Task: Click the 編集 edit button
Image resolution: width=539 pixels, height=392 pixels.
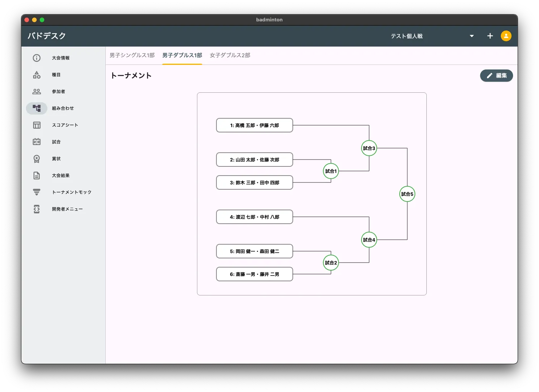Action: [x=496, y=76]
